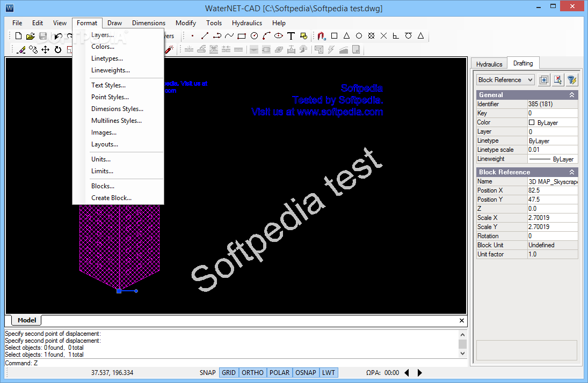Click the Clear selection cursor icon in Drafting panel

pos(557,80)
